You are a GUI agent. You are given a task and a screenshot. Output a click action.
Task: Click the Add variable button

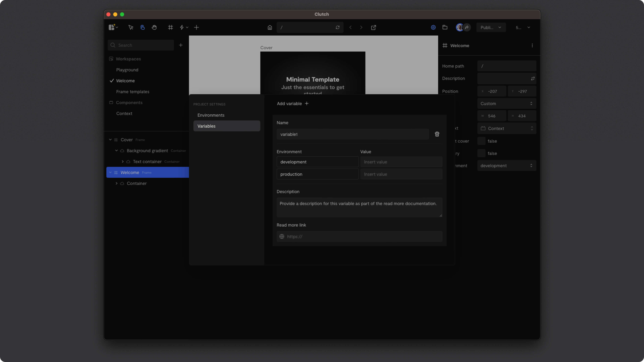tap(292, 104)
